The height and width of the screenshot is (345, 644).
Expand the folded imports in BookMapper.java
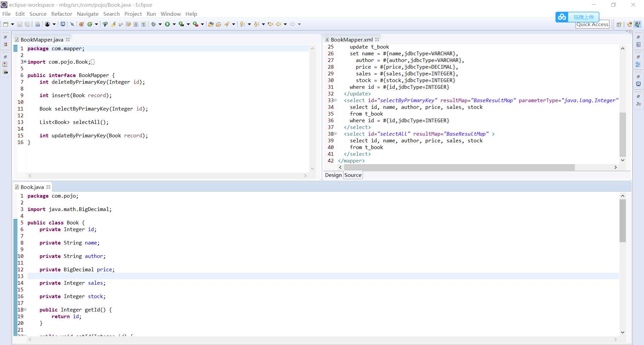pyautogui.click(x=25, y=62)
